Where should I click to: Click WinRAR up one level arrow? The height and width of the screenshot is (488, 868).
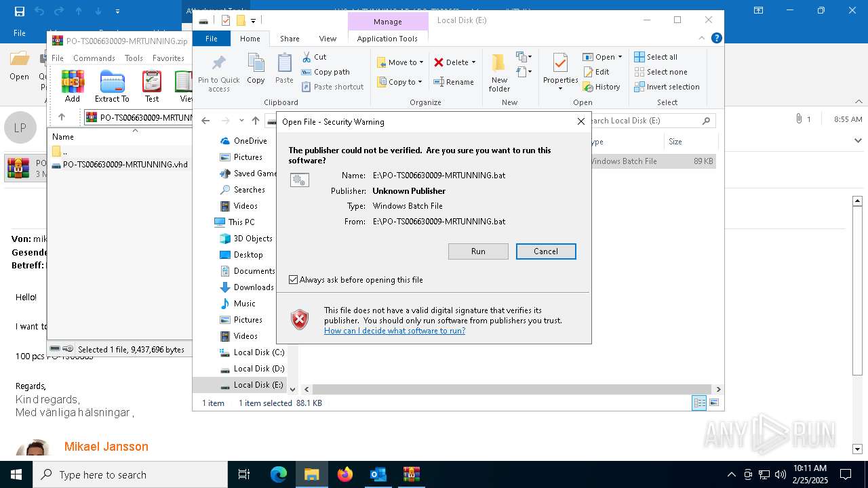(62, 117)
